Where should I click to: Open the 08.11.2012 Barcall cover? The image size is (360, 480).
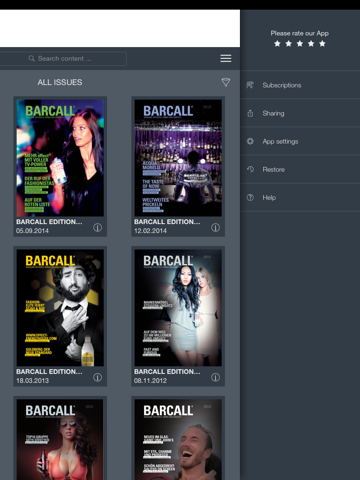[178, 308]
